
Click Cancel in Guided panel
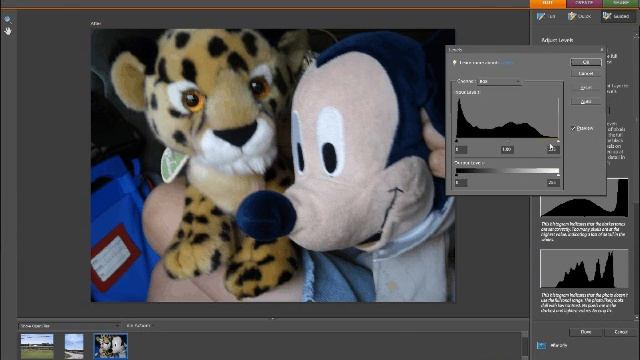[x=621, y=332]
